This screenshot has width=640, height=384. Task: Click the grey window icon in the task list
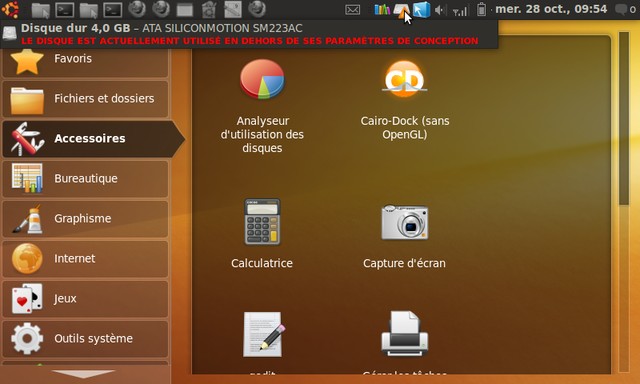(x=185, y=10)
